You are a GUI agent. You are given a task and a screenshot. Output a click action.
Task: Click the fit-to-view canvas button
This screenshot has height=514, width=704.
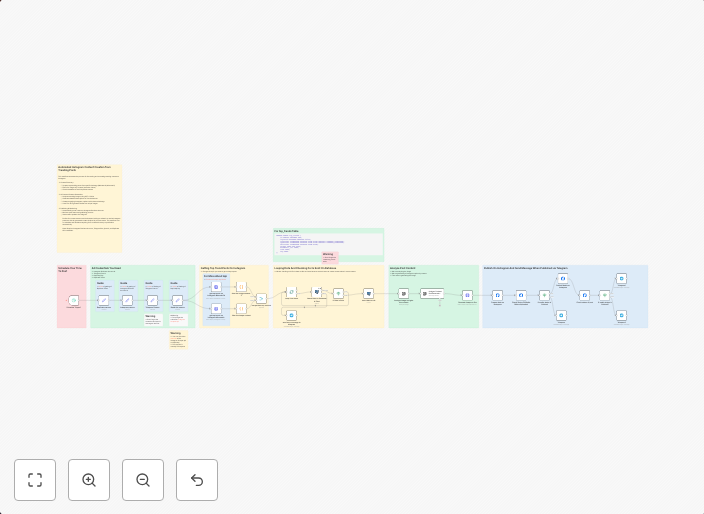click(35, 480)
